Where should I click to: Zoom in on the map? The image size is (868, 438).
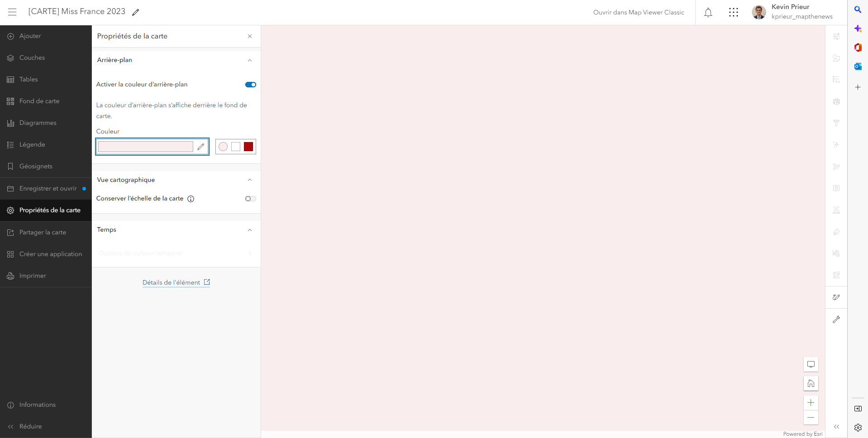811,403
